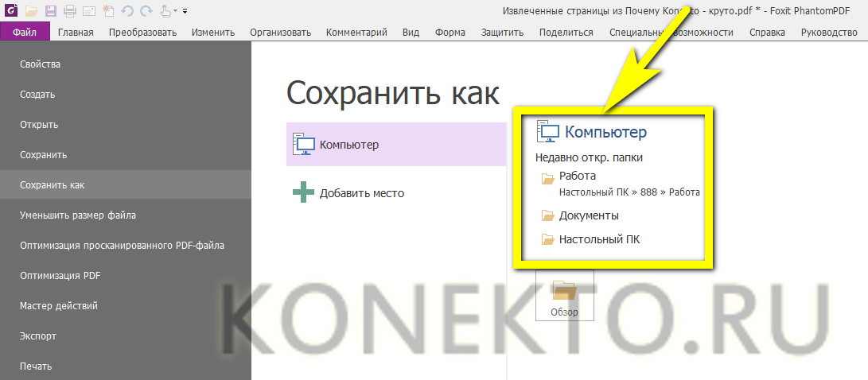Switch to the Защитить ribbon tab
868x380 pixels.
point(502,33)
